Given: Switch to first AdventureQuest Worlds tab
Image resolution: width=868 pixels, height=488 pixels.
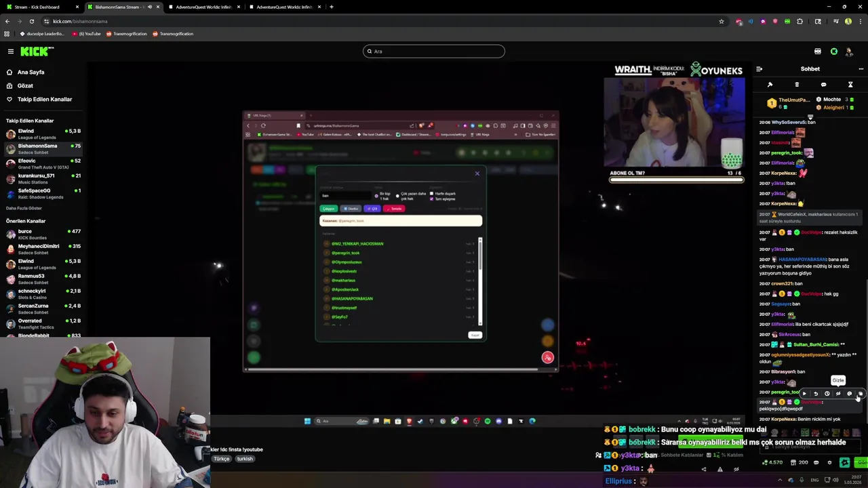Looking at the screenshot, I should point(203,7).
